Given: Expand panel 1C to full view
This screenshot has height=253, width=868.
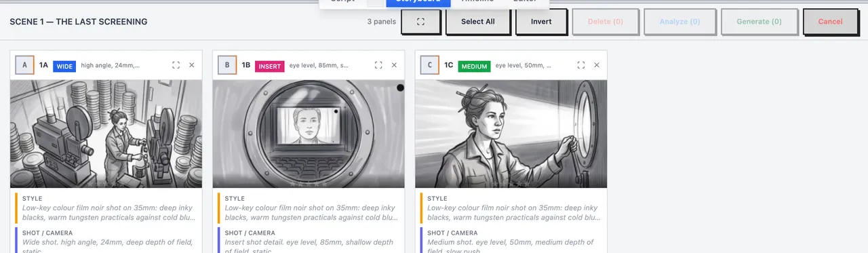Looking at the screenshot, I should pos(581,65).
